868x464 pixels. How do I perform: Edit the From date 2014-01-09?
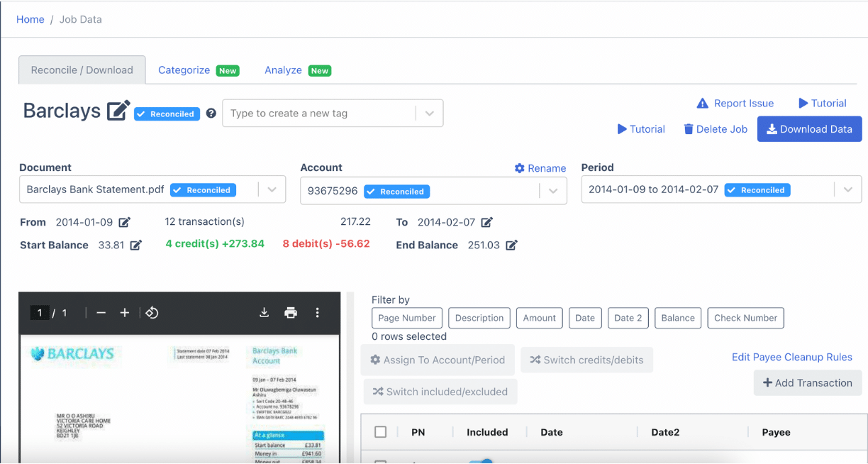[124, 222]
